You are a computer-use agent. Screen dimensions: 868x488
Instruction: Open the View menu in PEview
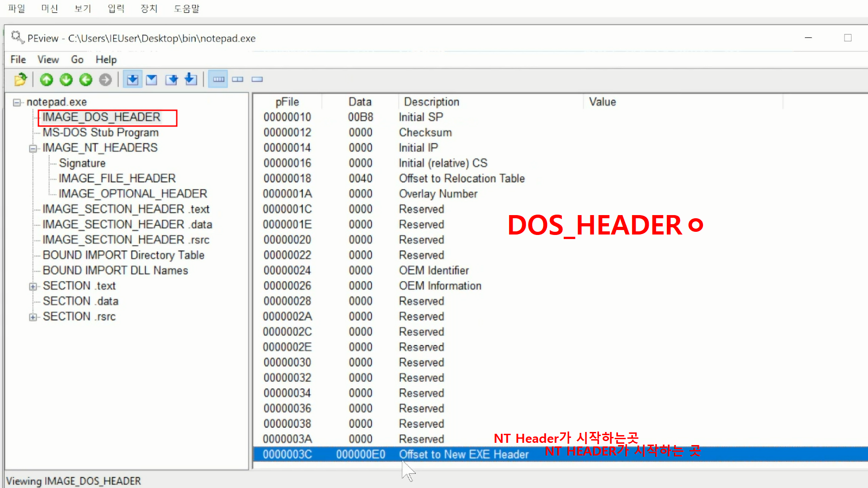[48, 60]
